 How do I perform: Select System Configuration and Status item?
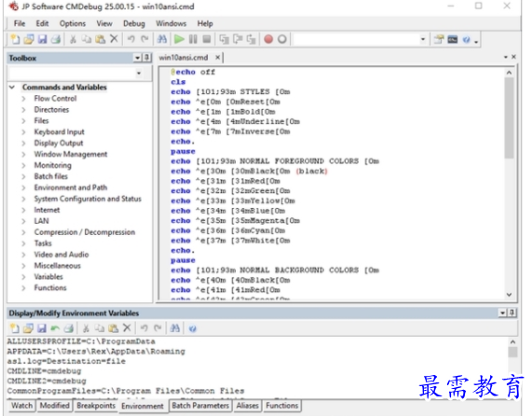(88, 199)
